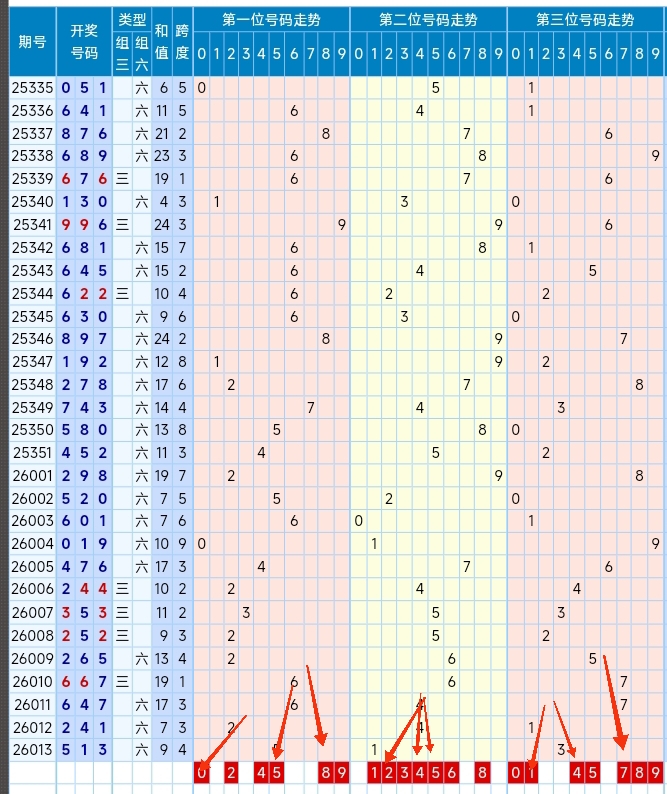Click digit 9 header in 第三位号码走势
Image resolution: width=667 pixels, height=794 pixels.
(x=655, y=54)
